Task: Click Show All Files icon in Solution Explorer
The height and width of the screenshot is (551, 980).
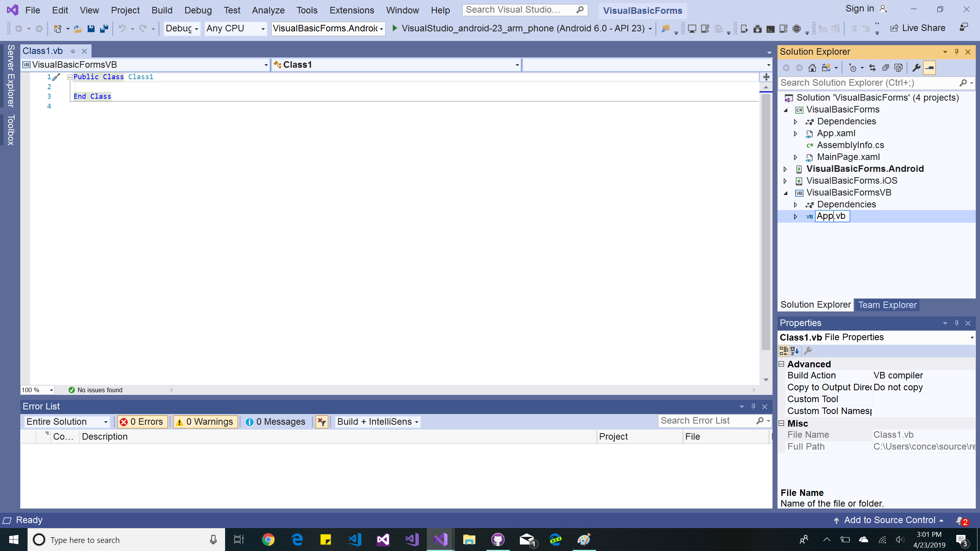Action: 898,68
